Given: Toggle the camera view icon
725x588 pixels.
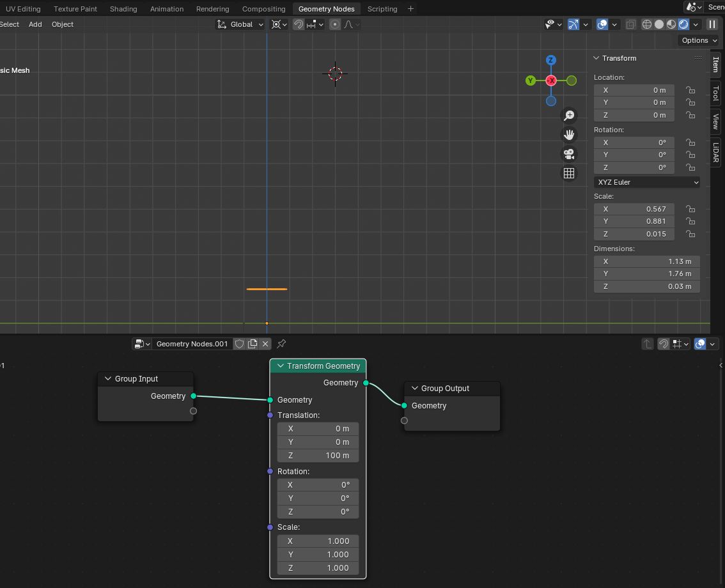Looking at the screenshot, I should [x=569, y=153].
